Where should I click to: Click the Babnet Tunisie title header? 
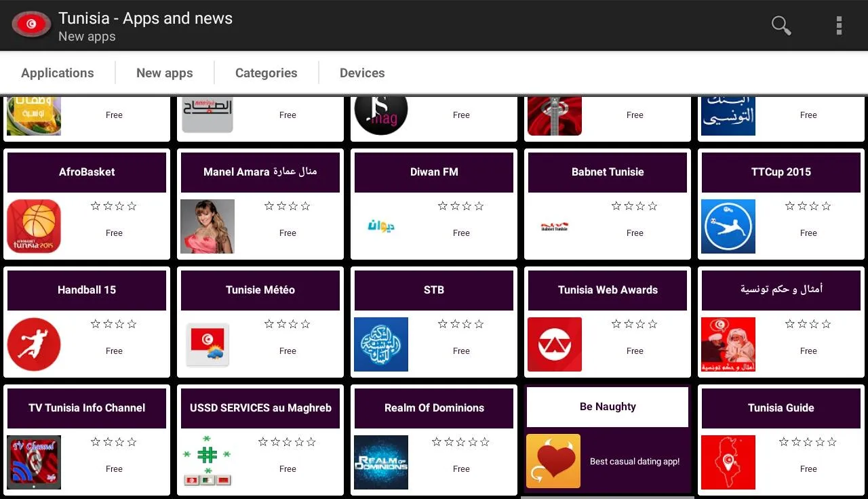[608, 172]
